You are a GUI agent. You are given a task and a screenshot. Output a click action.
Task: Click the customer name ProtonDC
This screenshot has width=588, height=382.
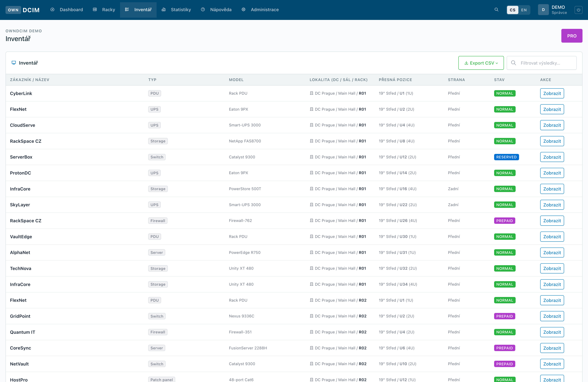[x=20, y=173]
